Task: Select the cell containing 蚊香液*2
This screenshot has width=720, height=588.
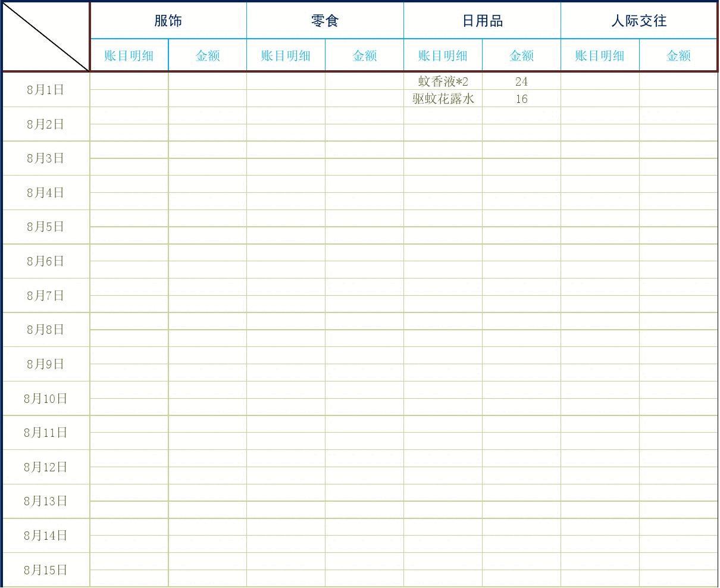Action: coord(443,82)
